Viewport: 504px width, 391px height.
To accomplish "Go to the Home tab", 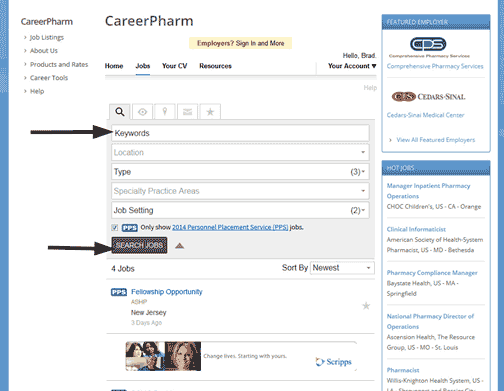I will point(114,66).
